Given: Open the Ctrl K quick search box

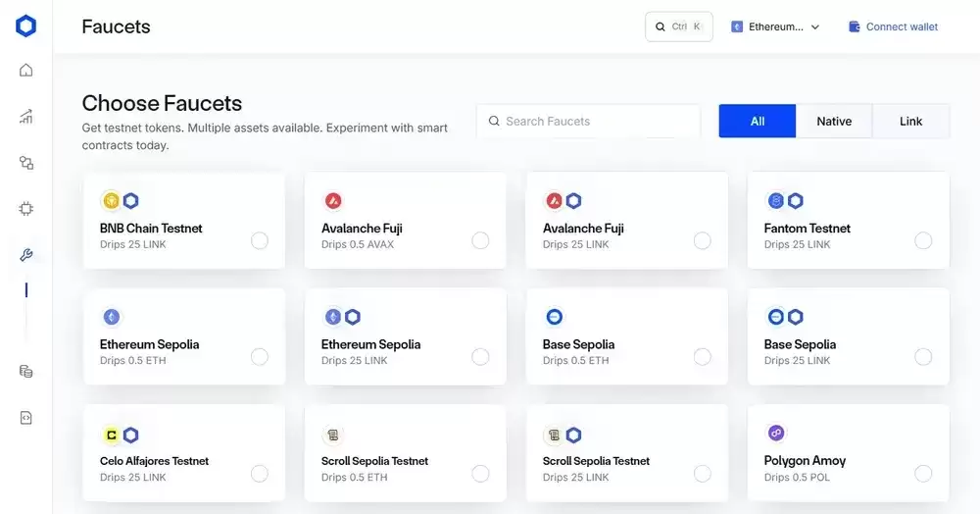Looking at the screenshot, I should [678, 26].
